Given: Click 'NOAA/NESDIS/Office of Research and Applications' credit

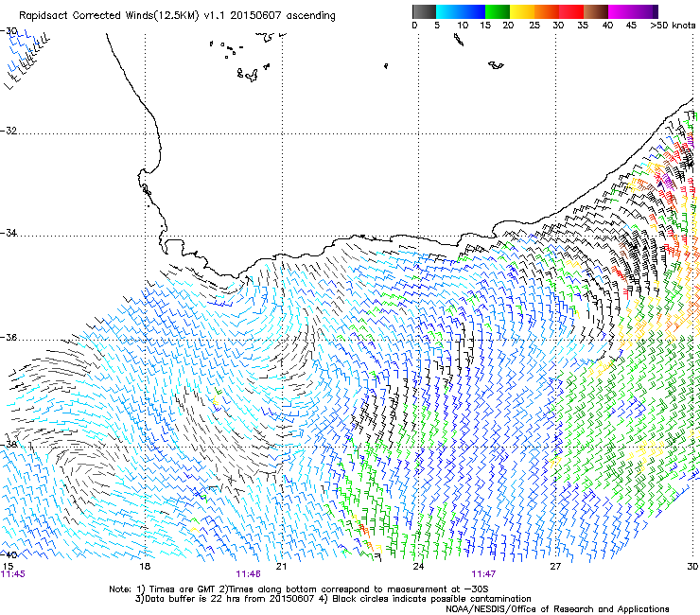Looking at the screenshot, I should point(557,609).
